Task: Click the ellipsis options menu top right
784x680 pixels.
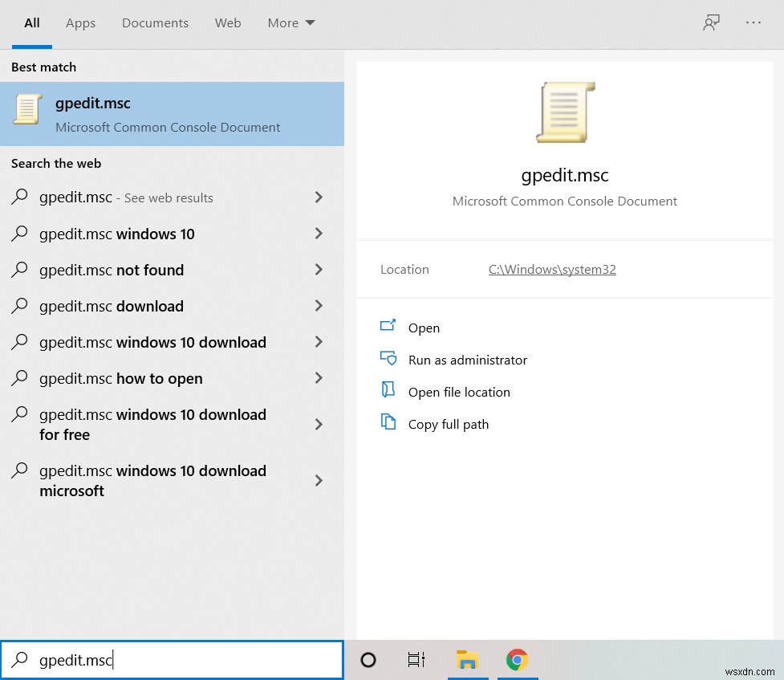Action: (753, 22)
